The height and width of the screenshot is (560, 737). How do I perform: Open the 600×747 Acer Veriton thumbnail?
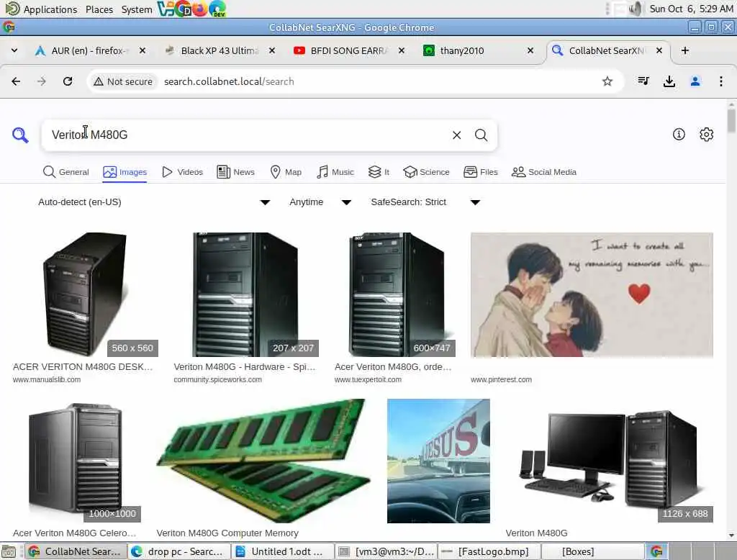[395, 294]
